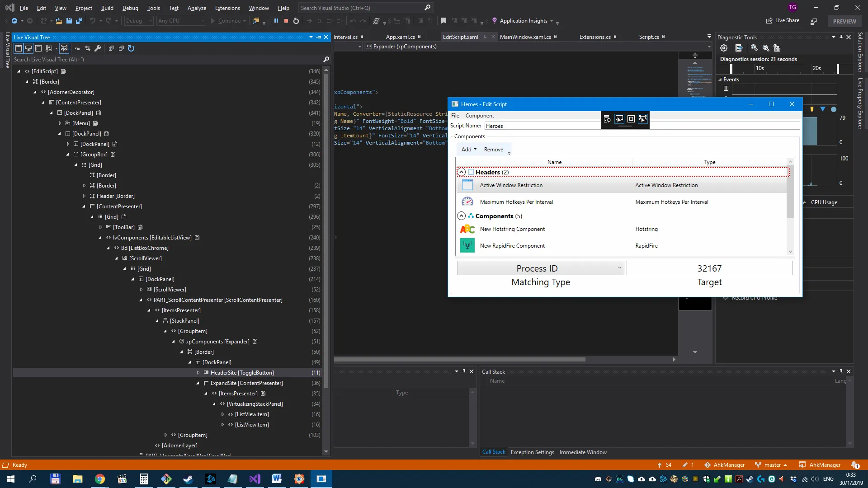The width and height of the screenshot is (868, 488).
Task: Click Refresh in Live Visual Tree toolbar
Action: coord(131,48)
